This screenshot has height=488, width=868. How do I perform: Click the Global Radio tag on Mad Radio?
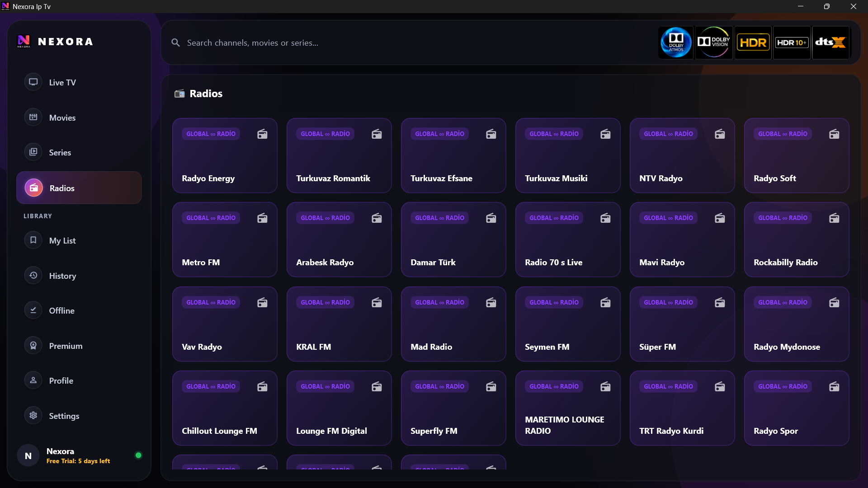pos(439,302)
